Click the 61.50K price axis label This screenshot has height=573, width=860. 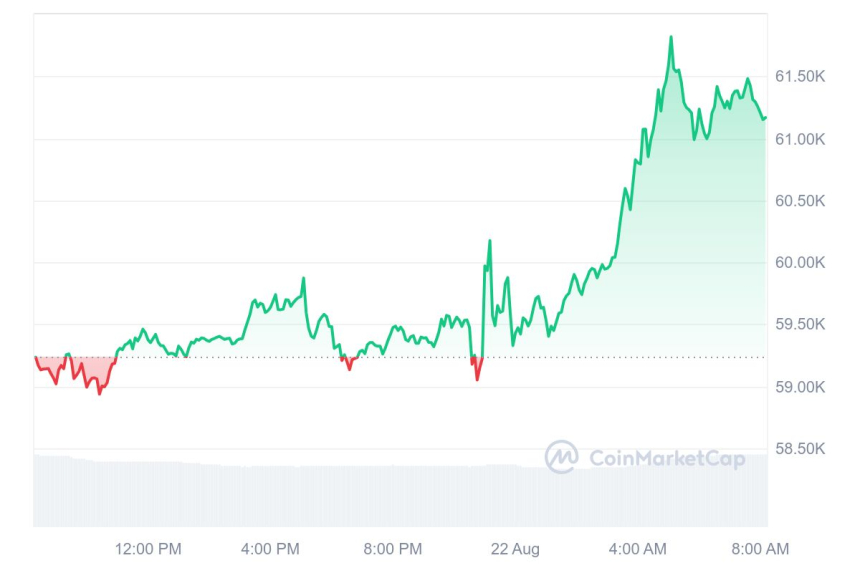[x=799, y=76]
